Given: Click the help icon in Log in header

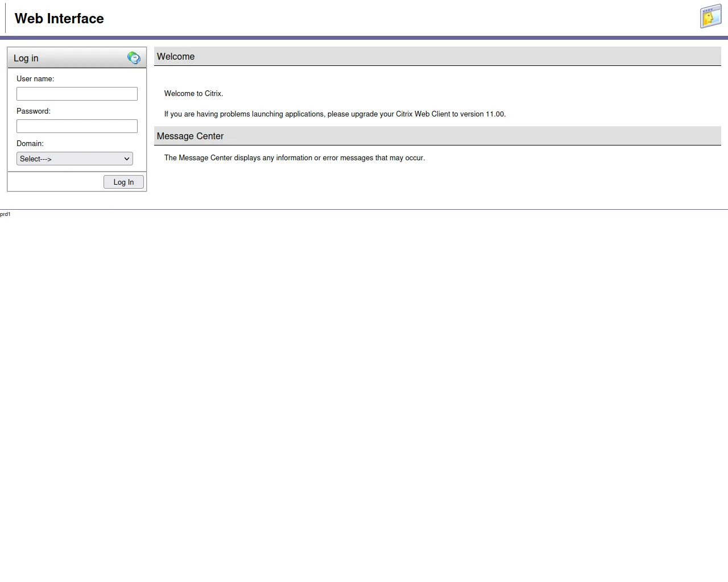Looking at the screenshot, I should pyautogui.click(x=134, y=58).
